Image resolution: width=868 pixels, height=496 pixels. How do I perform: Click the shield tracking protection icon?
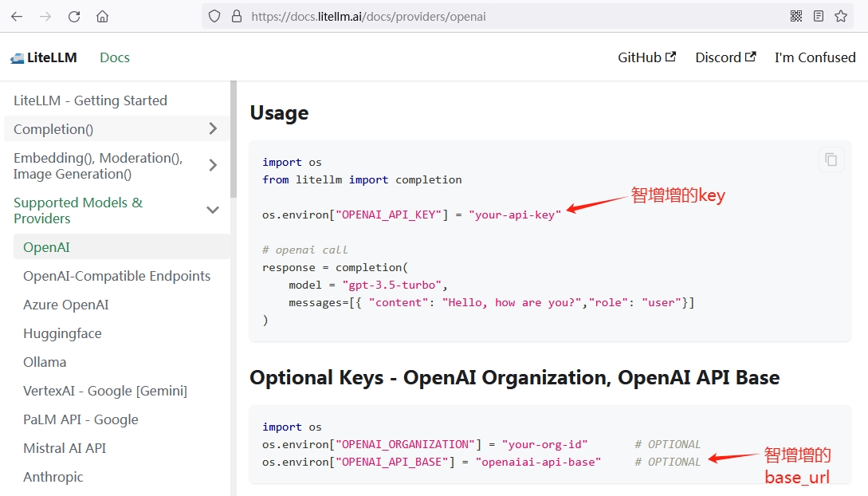click(214, 16)
